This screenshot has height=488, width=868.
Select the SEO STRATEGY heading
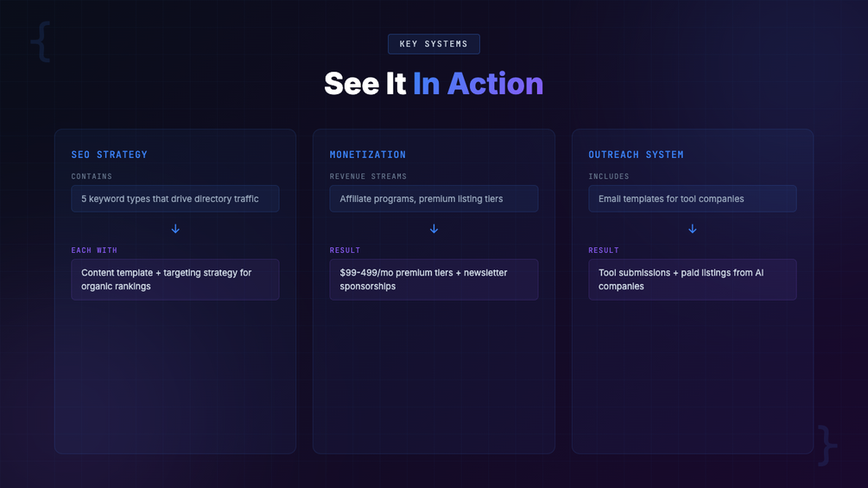pyautogui.click(x=110, y=155)
